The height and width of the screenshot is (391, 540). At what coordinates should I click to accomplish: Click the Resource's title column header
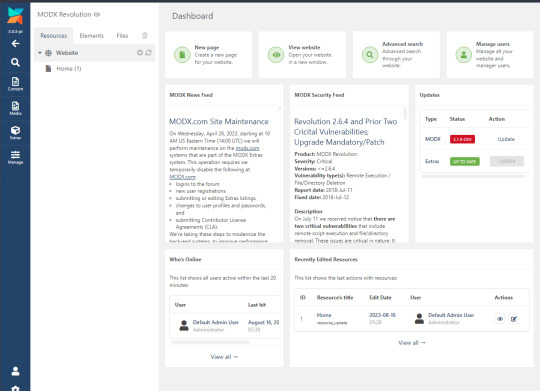335,297
